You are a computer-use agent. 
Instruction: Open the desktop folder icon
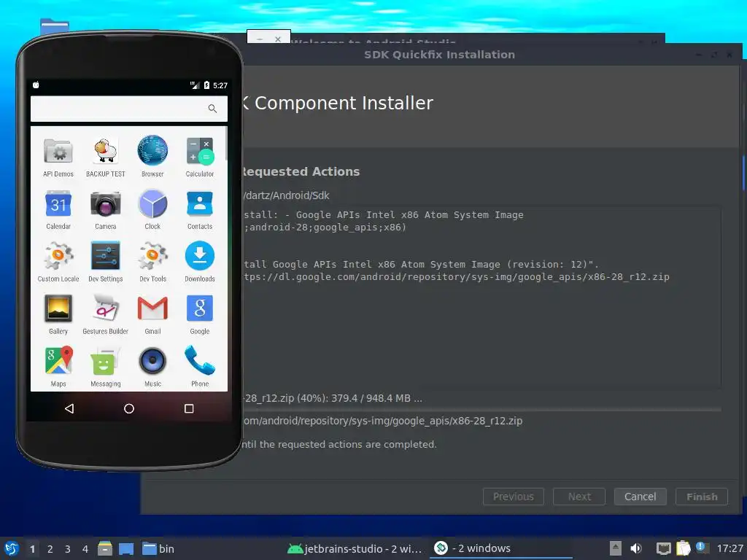coord(54,26)
